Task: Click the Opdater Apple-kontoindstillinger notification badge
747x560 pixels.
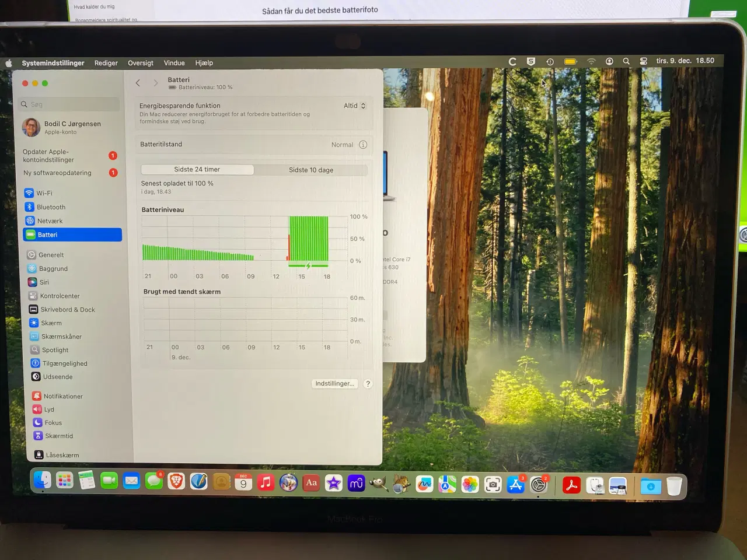Action: [x=113, y=156]
